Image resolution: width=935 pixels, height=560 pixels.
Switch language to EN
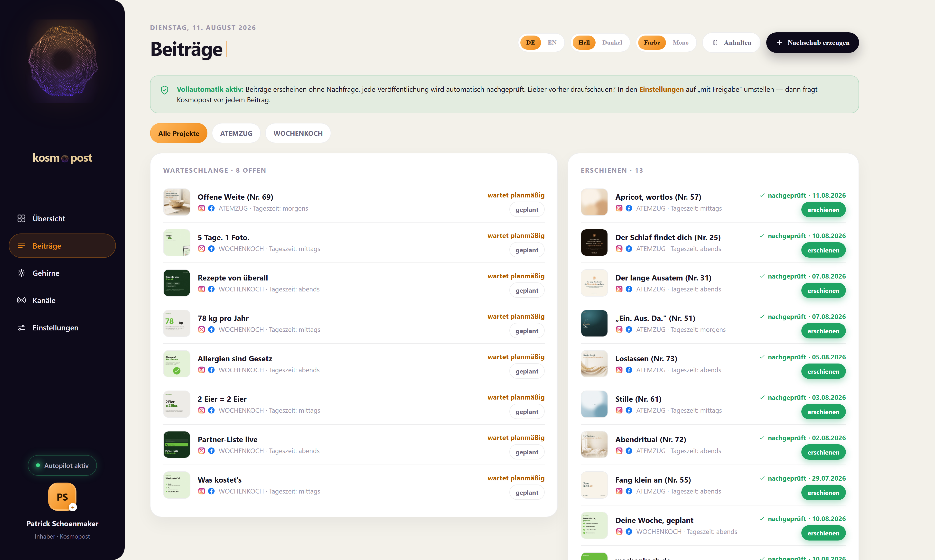(x=552, y=43)
